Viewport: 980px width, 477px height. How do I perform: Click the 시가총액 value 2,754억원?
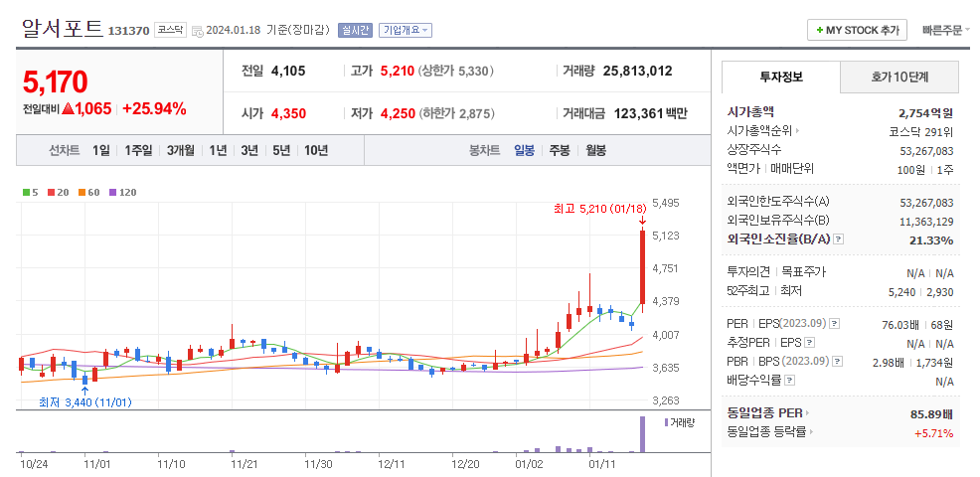(x=925, y=113)
